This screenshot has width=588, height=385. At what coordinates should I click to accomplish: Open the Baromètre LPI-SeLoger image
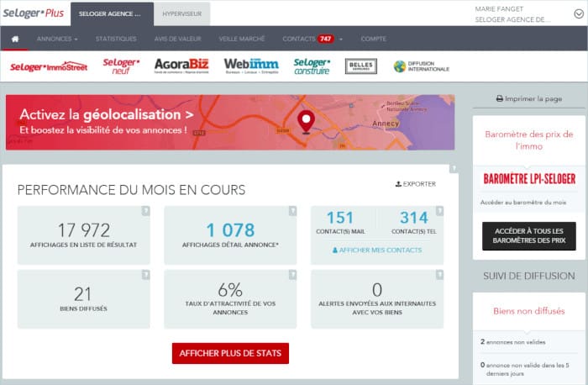tap(529, 178)
